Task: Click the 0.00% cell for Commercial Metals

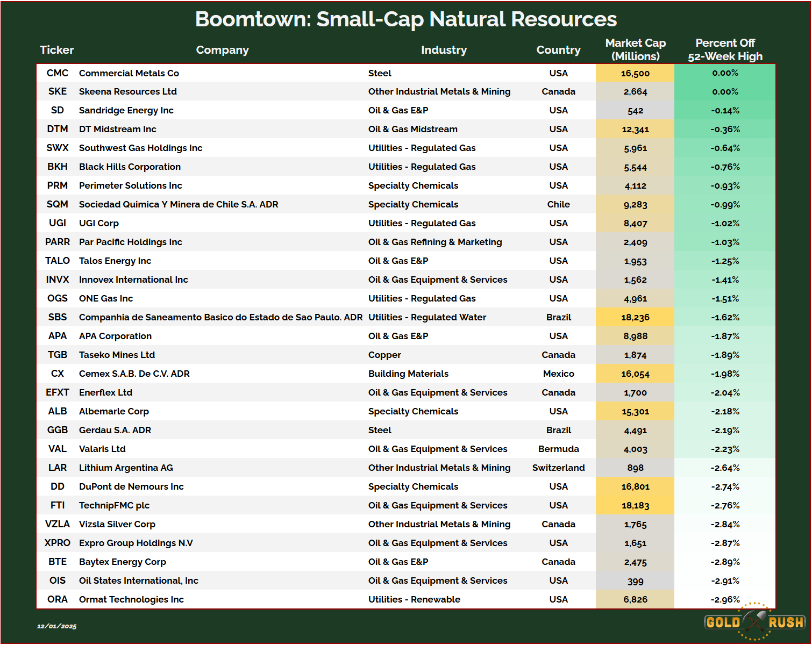Action: [725, 73]
